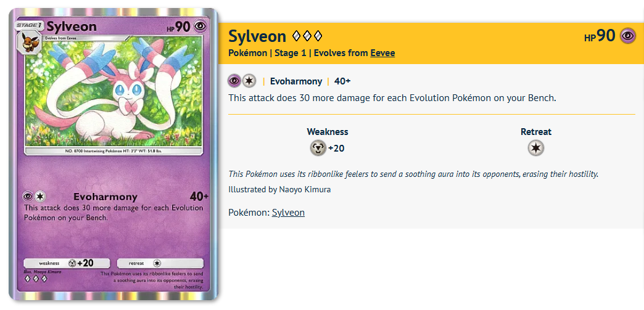
Task: Click the Colorless energy icon beside Evoharmony
Action: pyautogui.click(x=249, y=81)
